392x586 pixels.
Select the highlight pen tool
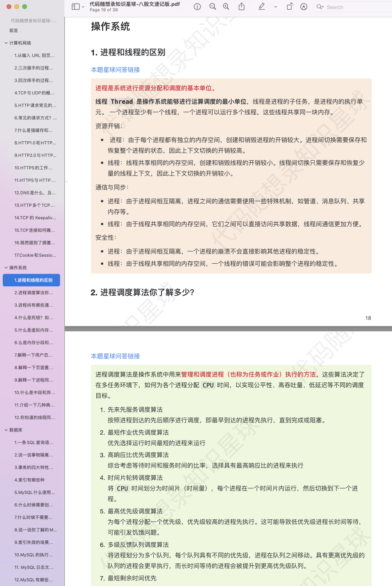[x=262, y=7]
